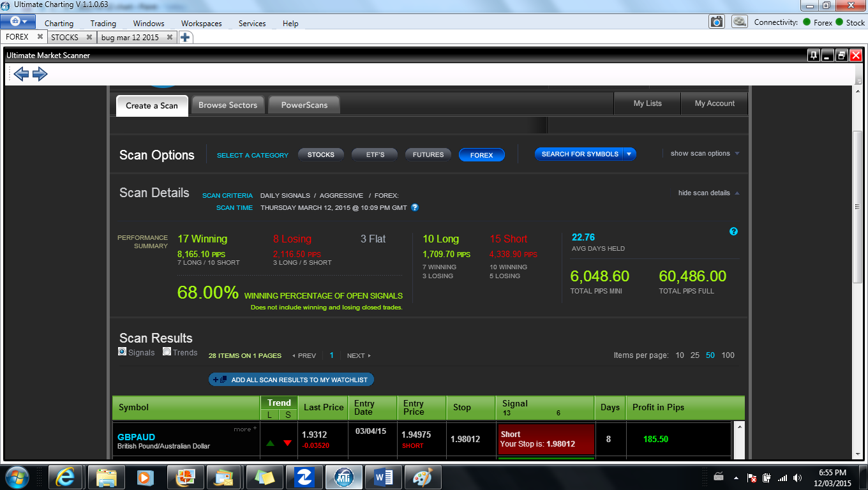Switch to the STOCKS workspace tab
The width and height of the screenshot is (868, 490).
64,38
